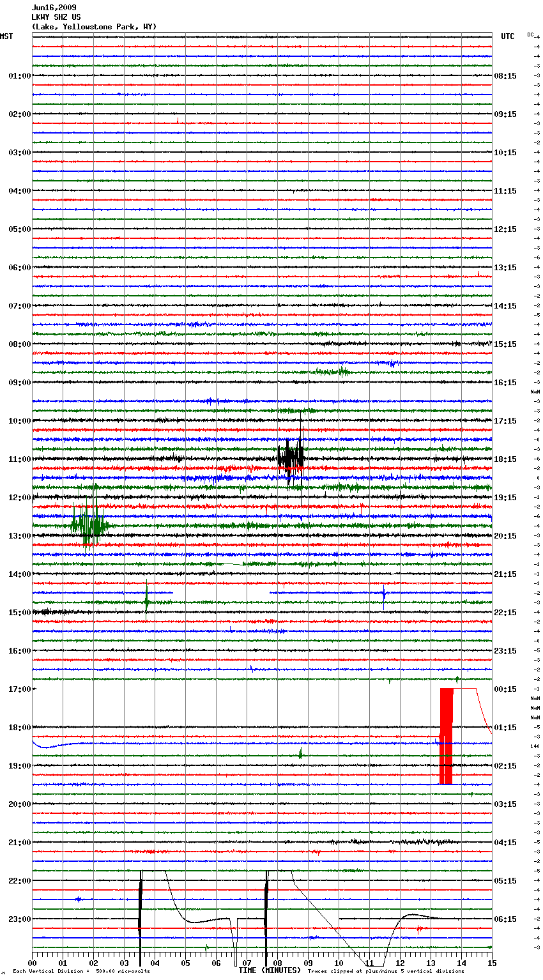Click the 12:15 UTC time label

[x=505, y=229]
